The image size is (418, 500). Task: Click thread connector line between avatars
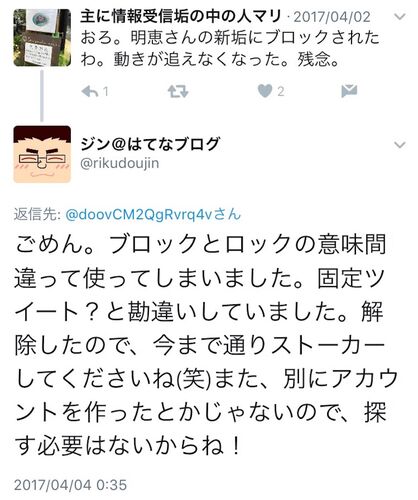point(42,96)
